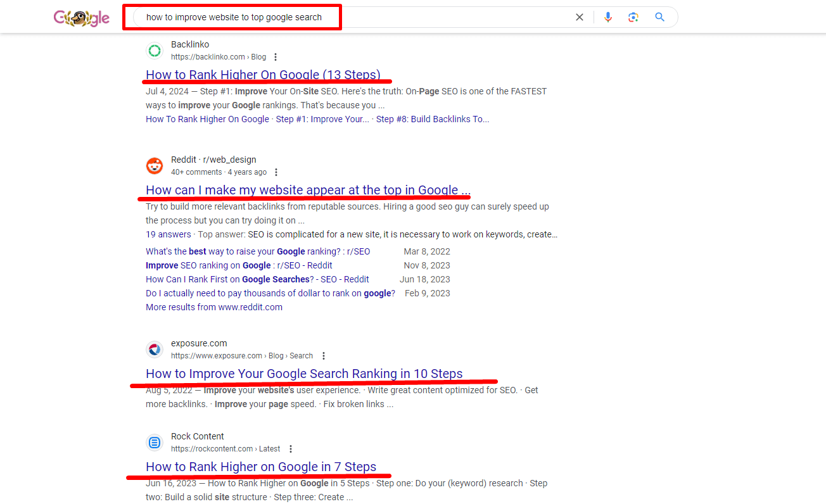
Task: Follow 'How To Rank Higher On Google' sitelink
Action: [207, 119]
